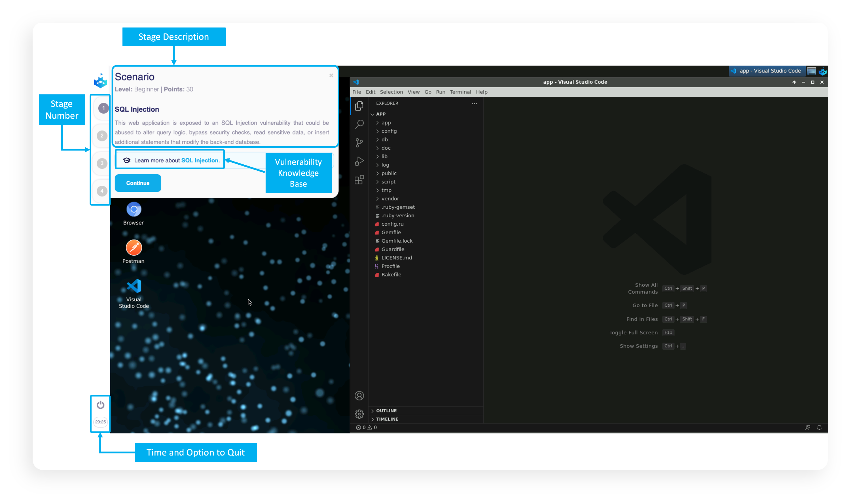Open the Explorer view in VS Code activity bar
The width and height of the screenshot is (851, 504).
tap(359, 106)
